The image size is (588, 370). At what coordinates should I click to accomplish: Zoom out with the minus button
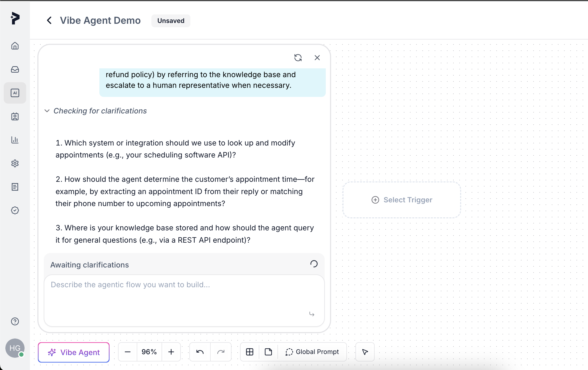coord(128,352)
